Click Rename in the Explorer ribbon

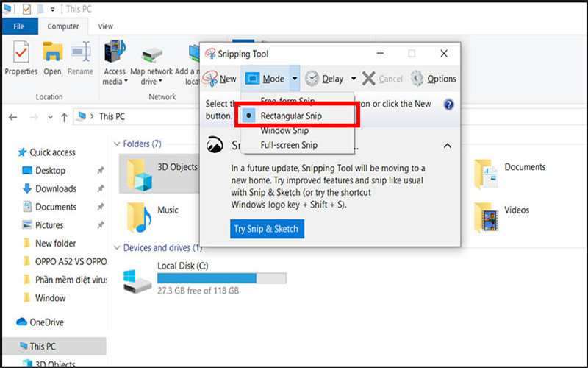[x=80, y=58]
